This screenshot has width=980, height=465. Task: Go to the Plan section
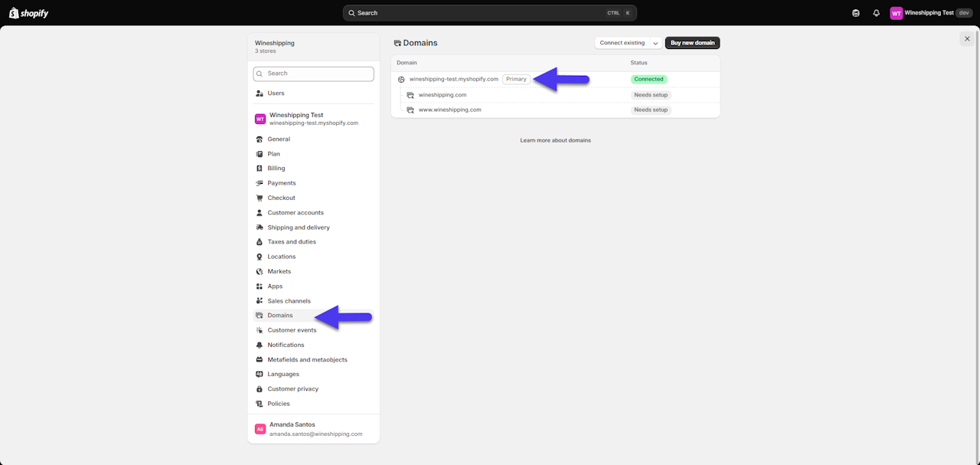(x=314, y=154)
